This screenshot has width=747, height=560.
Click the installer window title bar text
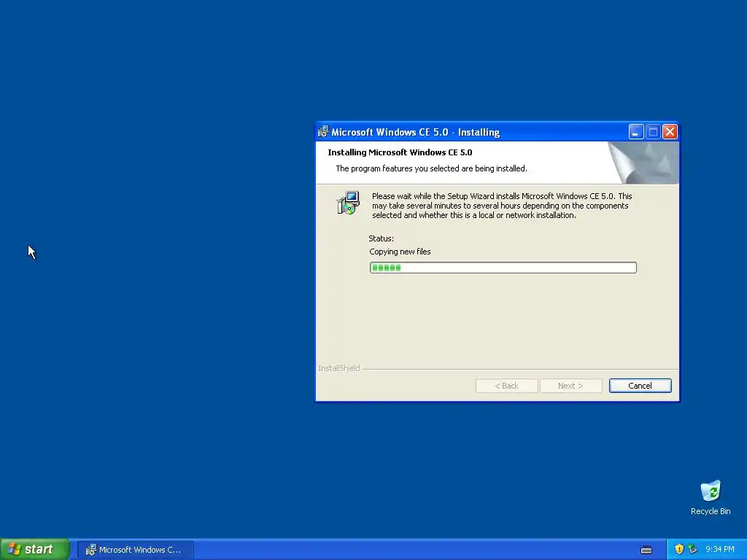(x=415, y=133)
